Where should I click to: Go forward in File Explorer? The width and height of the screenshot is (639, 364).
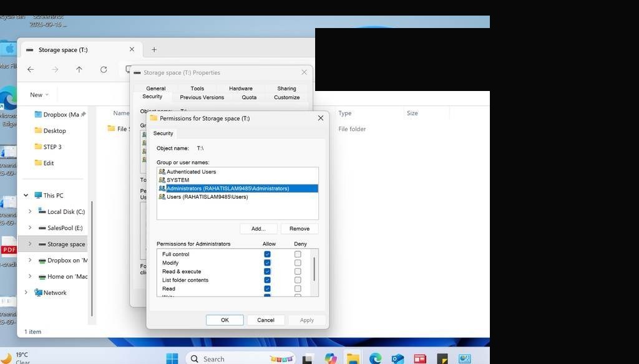coord(55,70)
